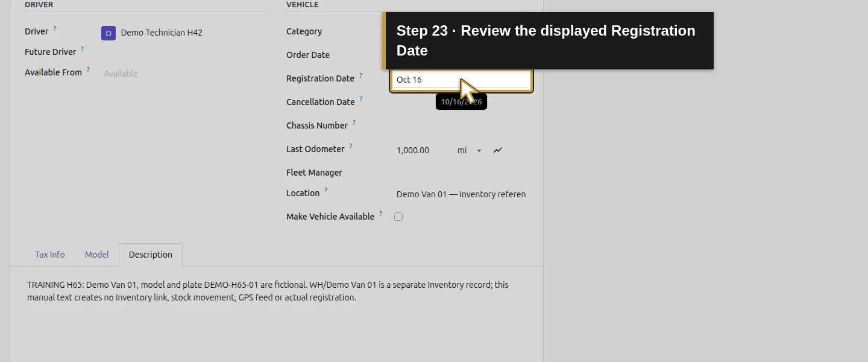Image resolution: width=868 pixels, height=362 pixels.
Task: Click the Fleet Manager field
Action: pos(461,173)
